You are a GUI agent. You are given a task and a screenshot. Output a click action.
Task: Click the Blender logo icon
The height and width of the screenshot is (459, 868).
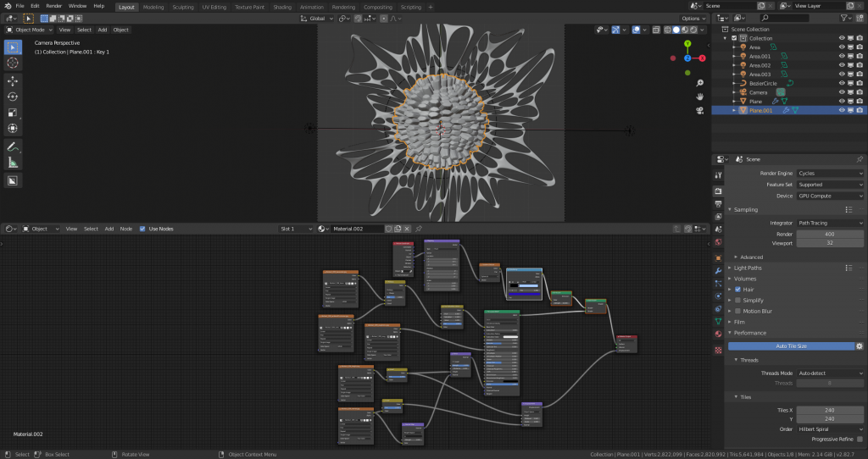tap(7, 6)
